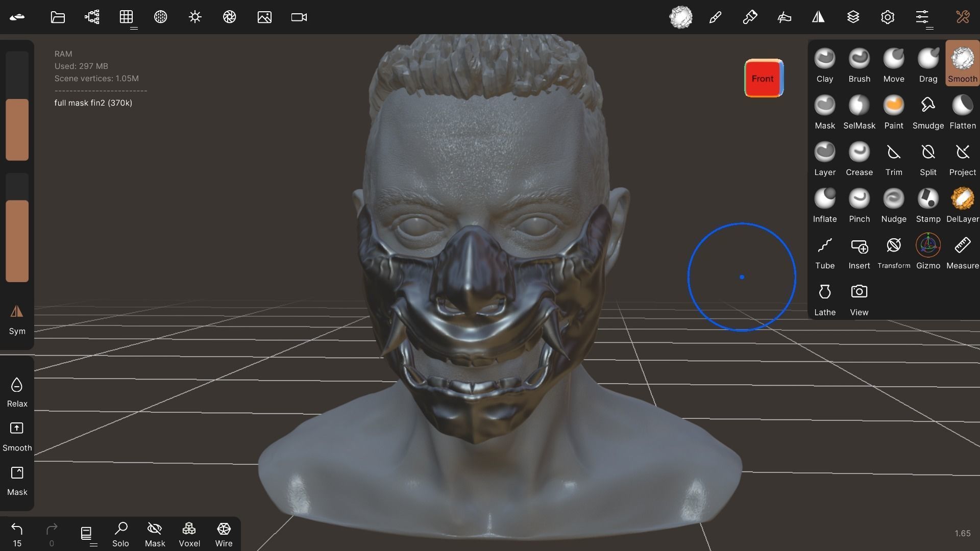This screenshot has height=551, width=980.
Task: Select the Tube tool
Action: point(825,252)
